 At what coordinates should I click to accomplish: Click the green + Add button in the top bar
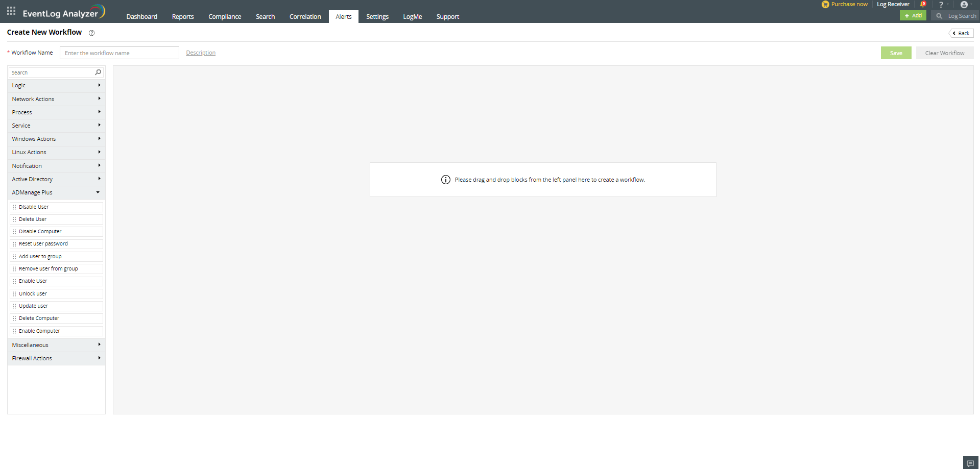(913, 15)
